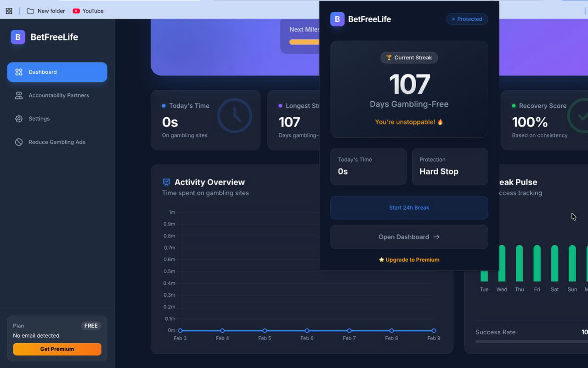Click the Protection Hard Stop card
This screenshot has height=368, width=588.
pos(450,167)
